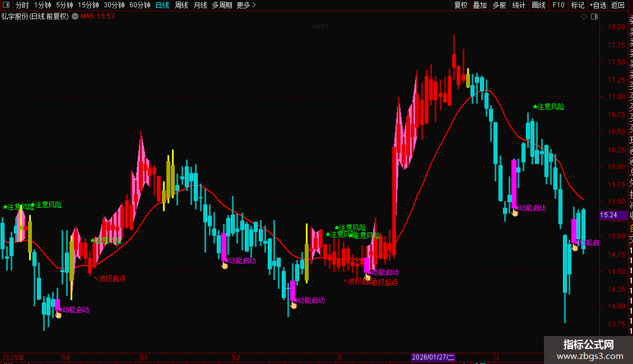Click the 2025年 label on time axis
This screenshot has height=364, width=633.
[13, 357]
